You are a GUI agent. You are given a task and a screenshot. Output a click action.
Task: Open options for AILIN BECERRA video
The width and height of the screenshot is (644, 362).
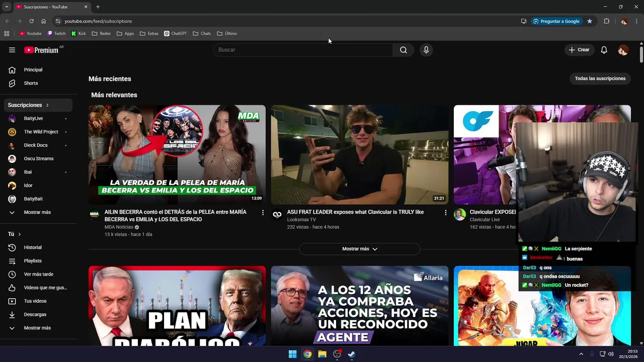(263, 213)
